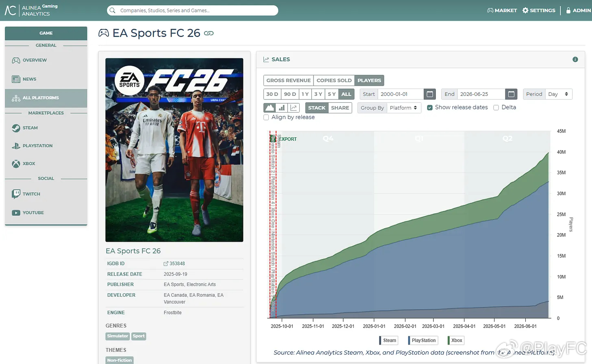The height and width of the screenshot is (364, 592).
Task: Open the Group By Platform dropdown
Action: coord(404,108)
